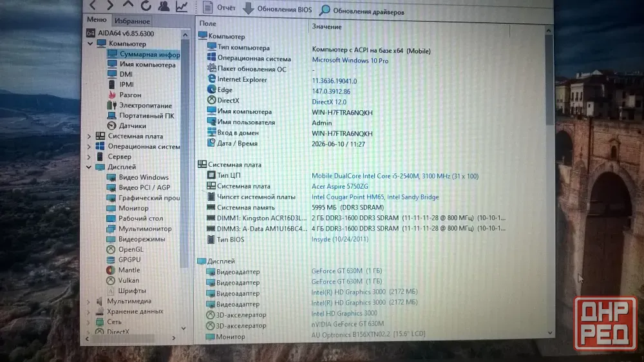
Task: Click the tree panel scroll-down arrow
Action: [x=184, y=328]
